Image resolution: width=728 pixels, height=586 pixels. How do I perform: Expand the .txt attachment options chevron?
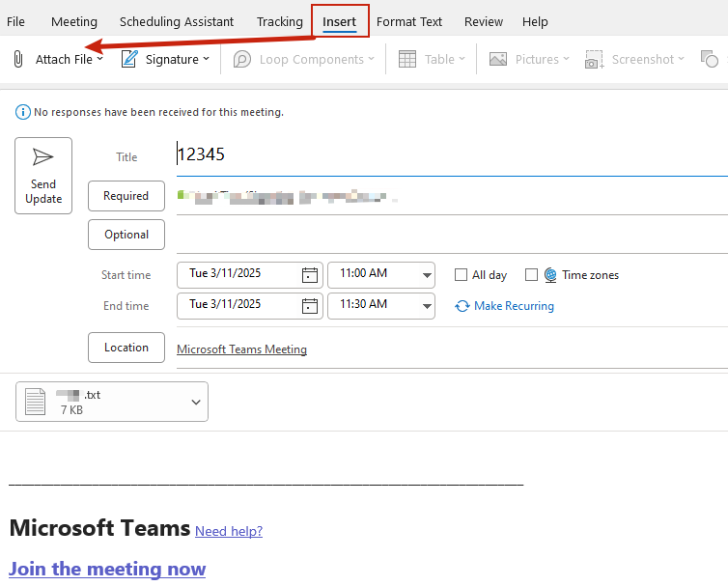(196, 403)
